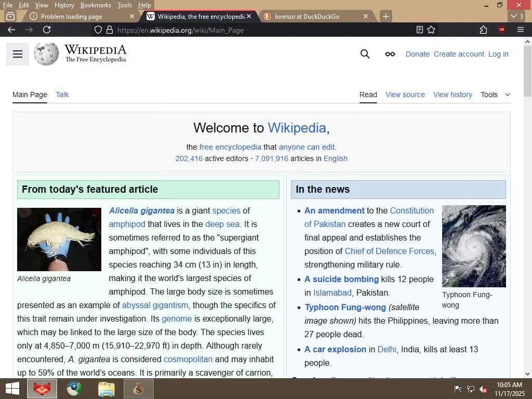Viewport: 532px width, 399px height.
Task: Open a new tab with plus button
Action: point(386,16)
